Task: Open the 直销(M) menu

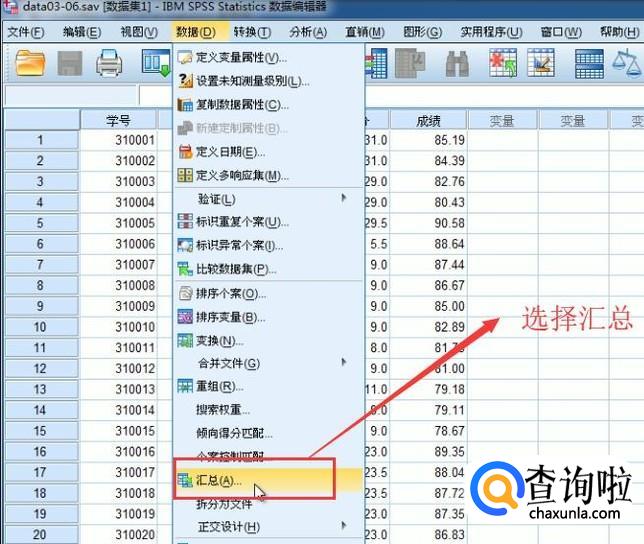Action: [365, 32]
